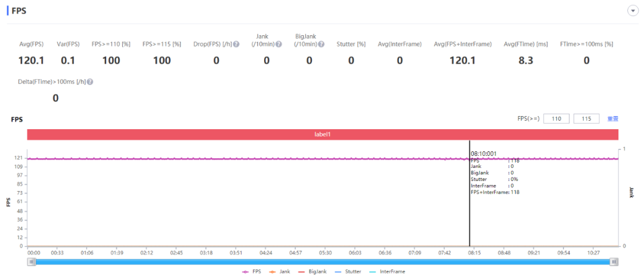Viewport: 644px width, 275px height.
Task: Click the right handle of the time range slider
Action: pyautogui.click(x=614, y=262)
